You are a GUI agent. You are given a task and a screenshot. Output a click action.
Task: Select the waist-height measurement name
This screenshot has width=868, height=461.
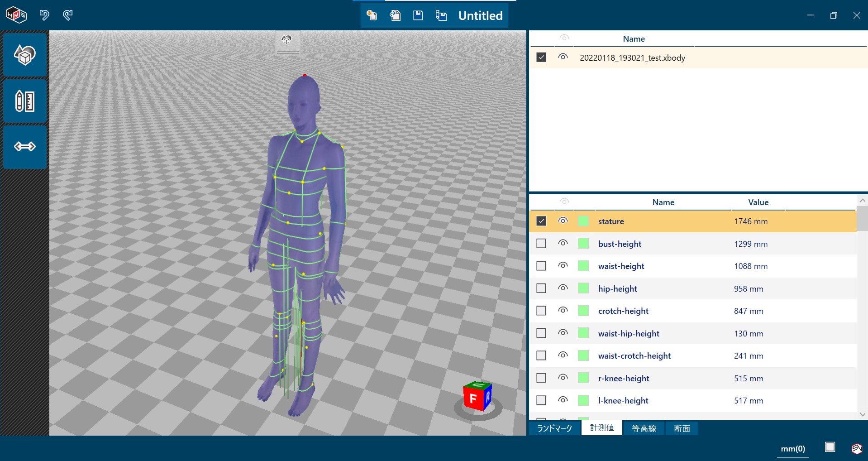(x=621, y=266)
